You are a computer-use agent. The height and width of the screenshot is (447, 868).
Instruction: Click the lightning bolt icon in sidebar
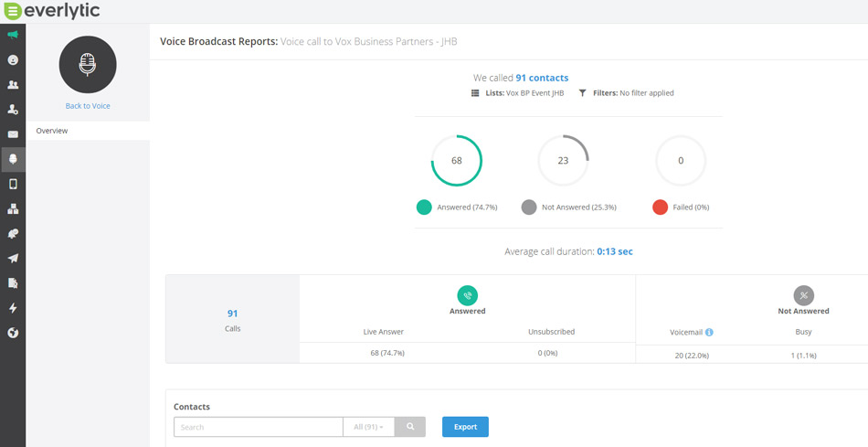click(13, 308)
